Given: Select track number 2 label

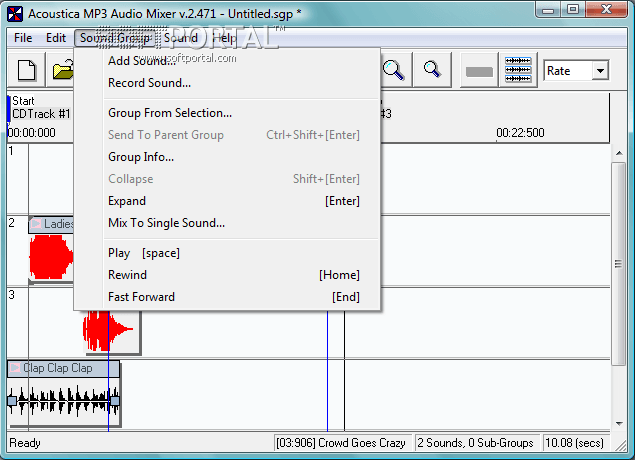Looking at the screenshot, I should [x=12, y=223].
